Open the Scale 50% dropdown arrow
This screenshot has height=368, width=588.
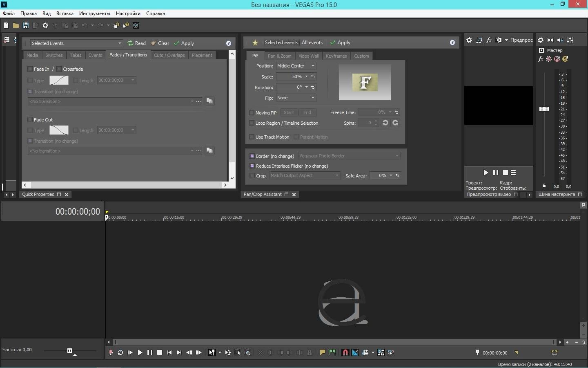[x=306, y=76]
